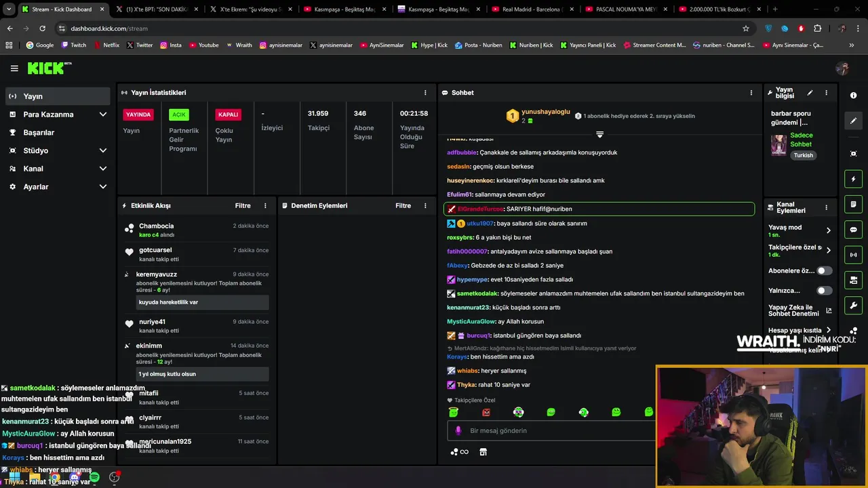Viewport: 868px width, 488px height.
Task: Select Başarılar in left sidebar
Action: coord(58,132)
